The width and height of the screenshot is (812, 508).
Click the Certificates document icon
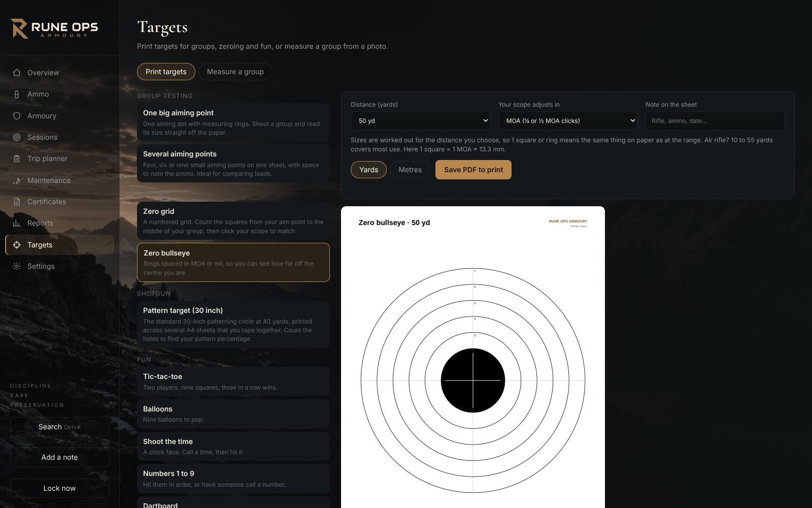click(17, 202)
